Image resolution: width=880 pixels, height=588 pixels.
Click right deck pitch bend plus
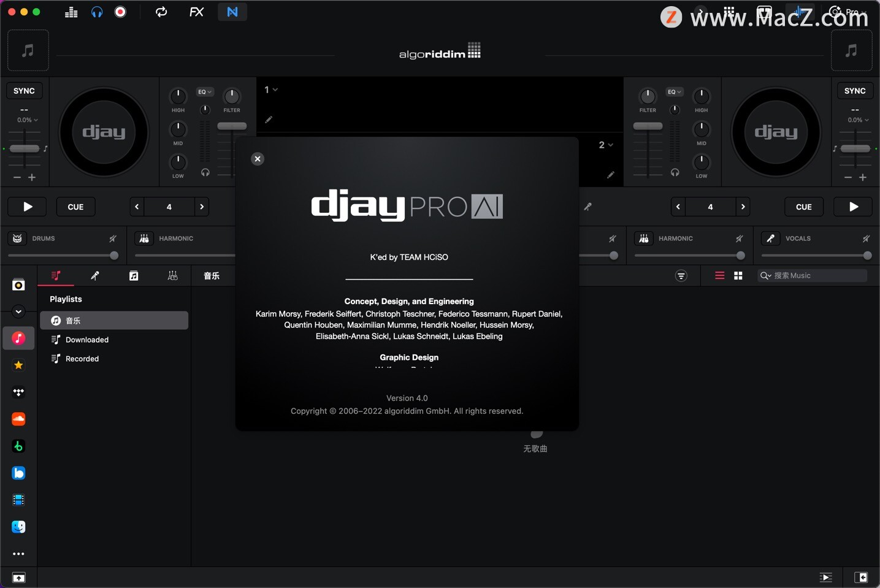863,177
